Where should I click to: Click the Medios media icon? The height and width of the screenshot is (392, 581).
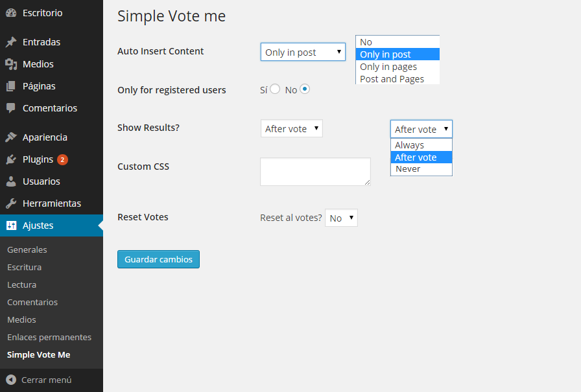pyautogui.click(x=11, y=64)
